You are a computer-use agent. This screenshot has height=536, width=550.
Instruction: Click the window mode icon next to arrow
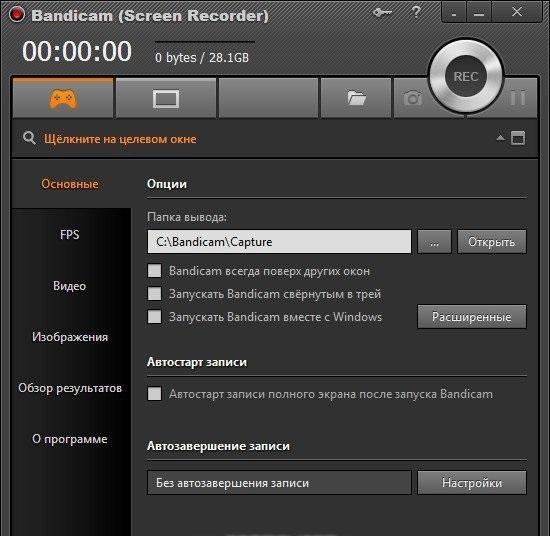click(518, 138)
